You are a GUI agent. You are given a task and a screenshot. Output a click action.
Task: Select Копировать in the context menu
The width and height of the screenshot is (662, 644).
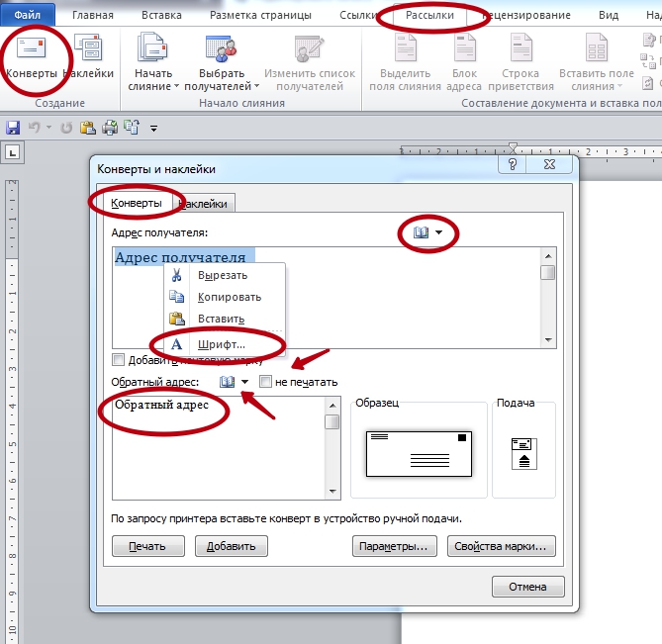(230, 297)
